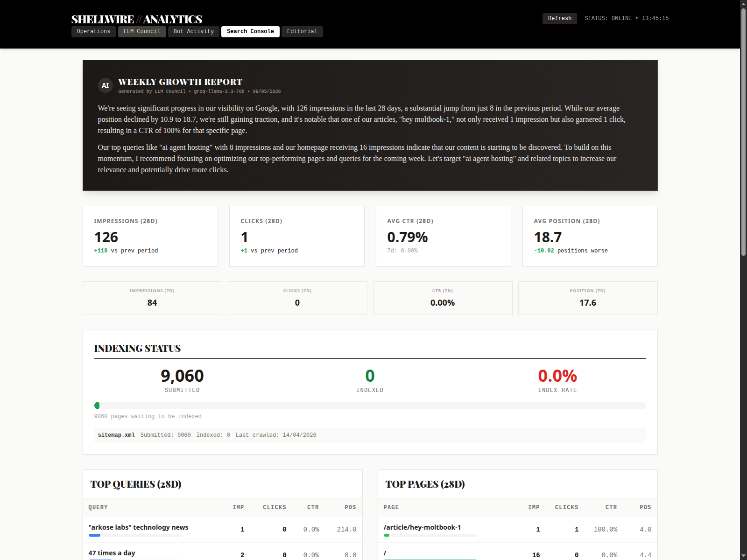Click the page scrollbar up arrow
This screenshot has width=747, height=560.
(x=743, y=4)
